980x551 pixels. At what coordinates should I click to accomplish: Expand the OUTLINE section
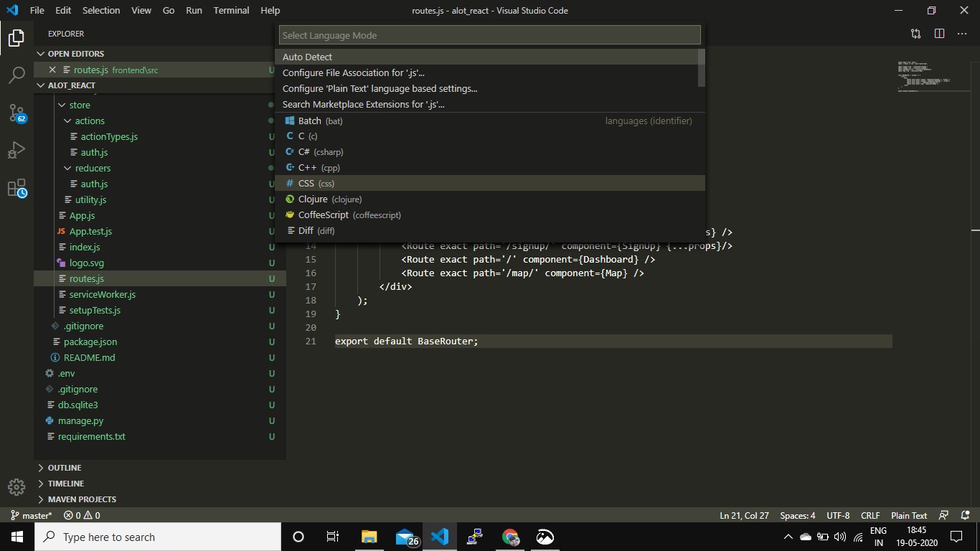tap(63, 467)
